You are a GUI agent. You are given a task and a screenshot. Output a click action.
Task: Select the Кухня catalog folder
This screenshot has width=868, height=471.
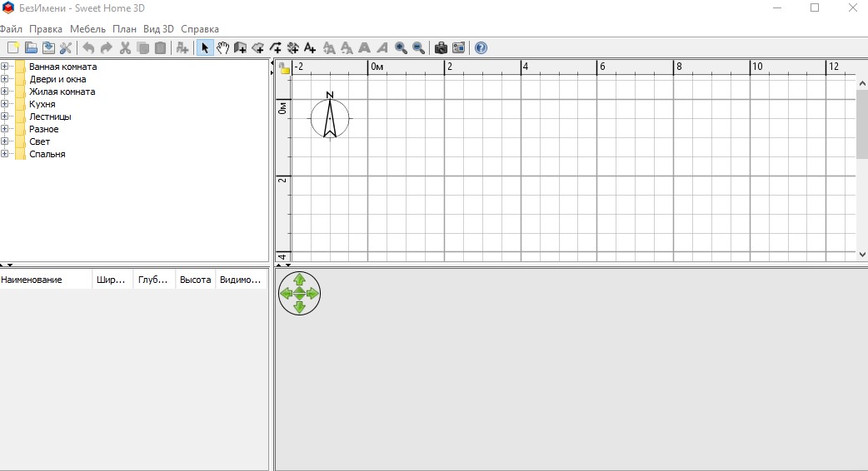pyautogui.click(x=42, y=104)
